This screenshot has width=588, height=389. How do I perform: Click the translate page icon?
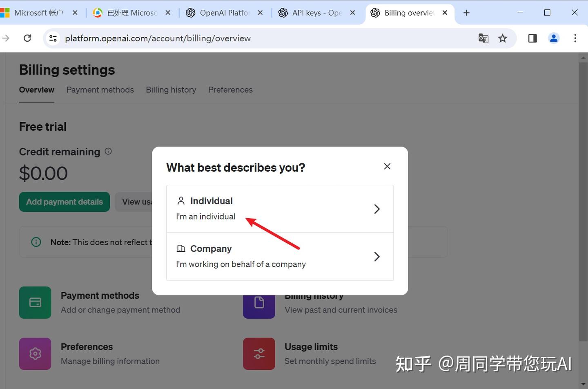[483, 38]
